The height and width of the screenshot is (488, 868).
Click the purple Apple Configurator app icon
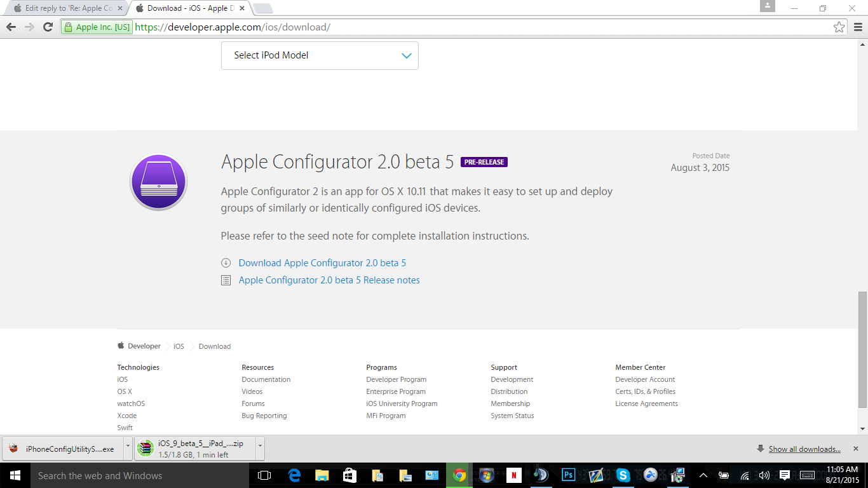(158, 182)
